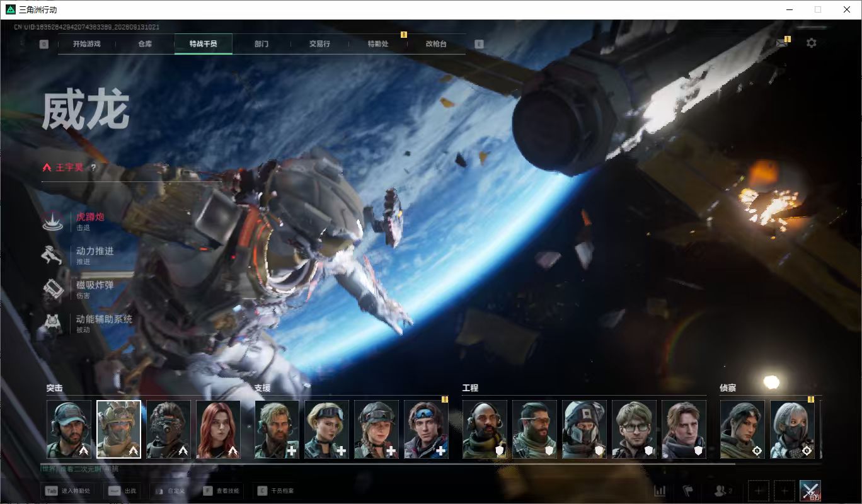Select the 动能辅助系统 passive skill icon
Viewport: 862px width, 504px height.
52,323
